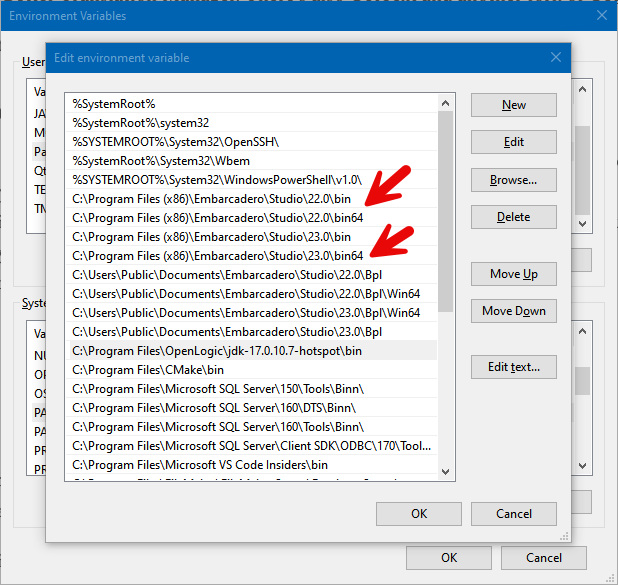The height and width of the screenshot is (585, 618).
Task: Select Embarcadero\Studio\22.0\bin64 entry
Action: [251, 218]
